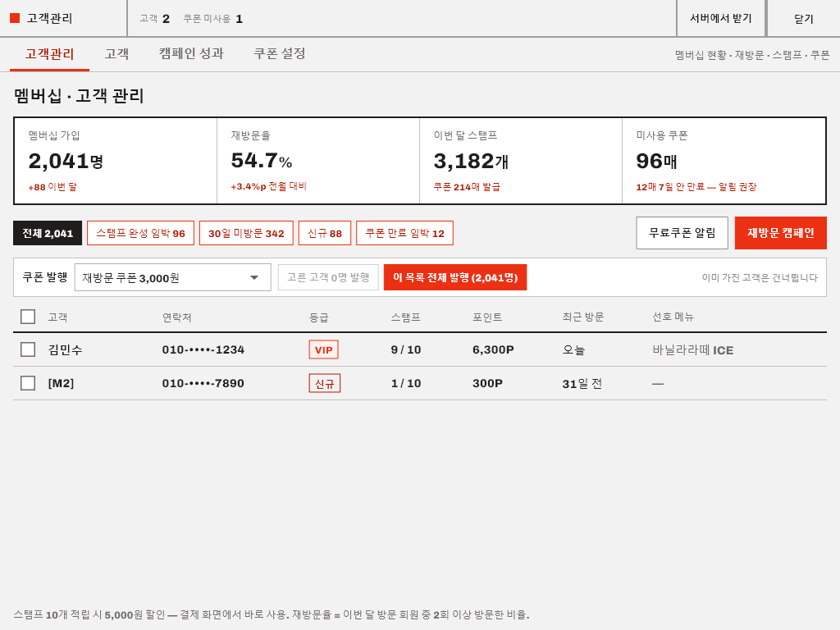This screenshot has width=840, height=630.
Task: Click the 미사용 쿠폰 96매 card
Action: tap(724, 161)
